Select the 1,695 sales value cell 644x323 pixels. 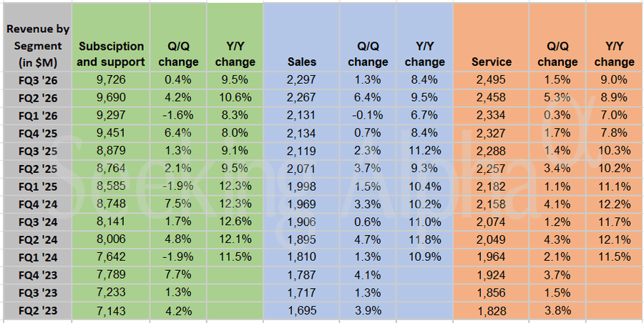(301, 312)
